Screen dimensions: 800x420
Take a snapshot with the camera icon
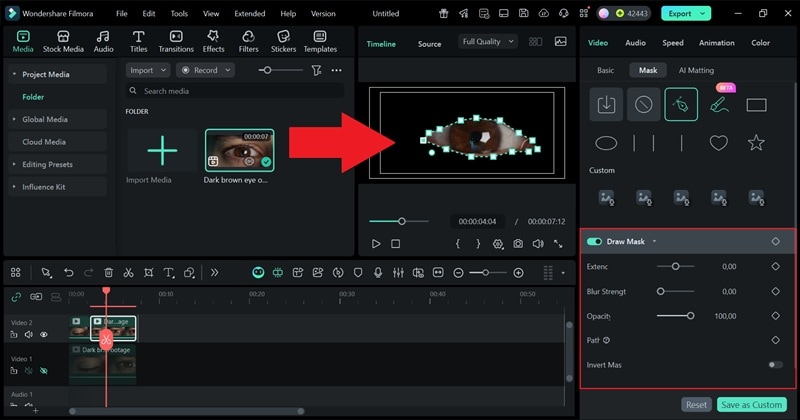[518, 244]
